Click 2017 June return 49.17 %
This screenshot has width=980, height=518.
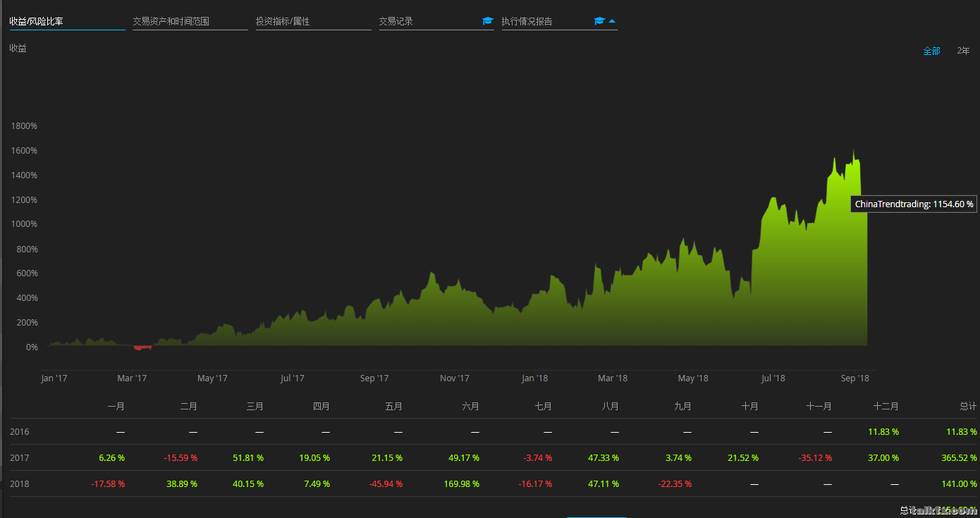click(463, 457)
